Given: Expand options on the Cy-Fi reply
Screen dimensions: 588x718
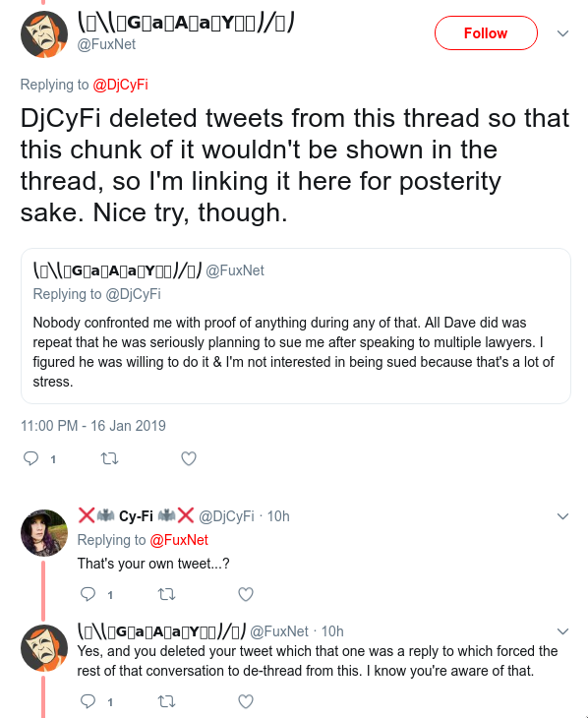Looking at the screenshot, I should pyautogui.click(x=562, y=516).
